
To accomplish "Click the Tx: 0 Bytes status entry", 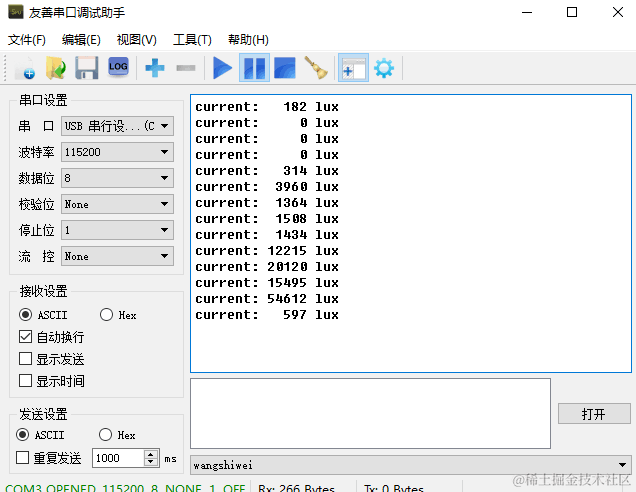I will tap(394, 488).
